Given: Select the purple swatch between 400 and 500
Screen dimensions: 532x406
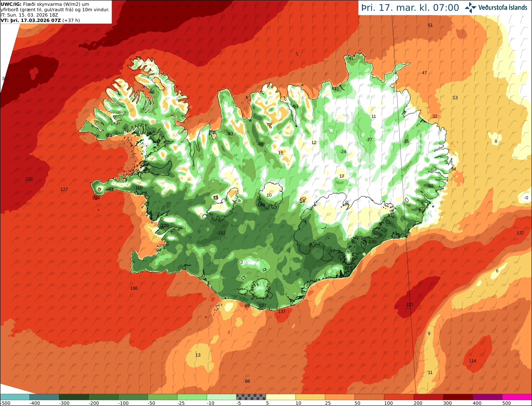Looking at the screenshot, I should [487, 397].
